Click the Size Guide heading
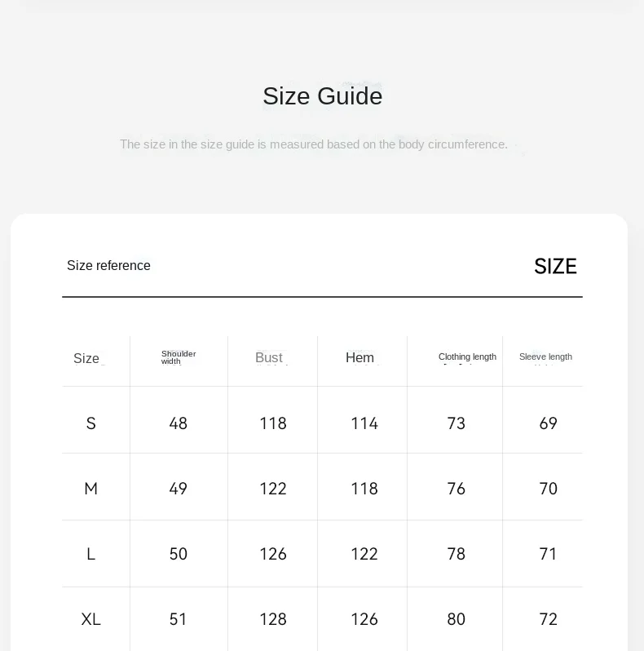 pyautogui.click(x=322, y=96)
